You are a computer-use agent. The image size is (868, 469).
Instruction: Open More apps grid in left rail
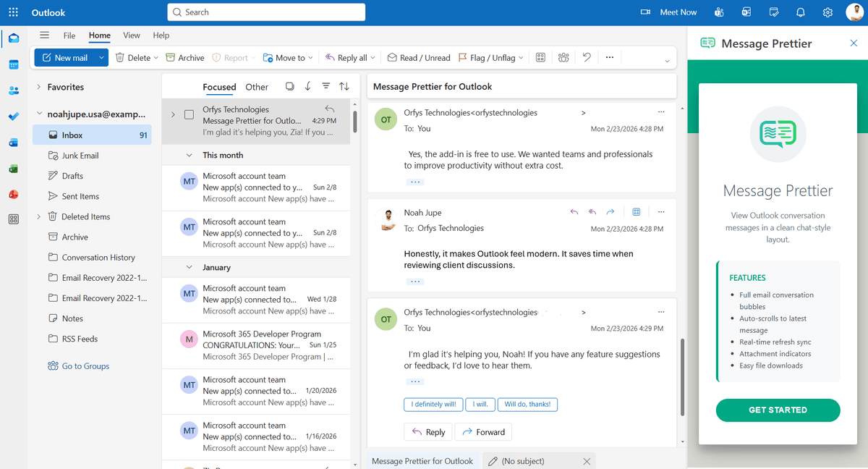click(14, 219)
